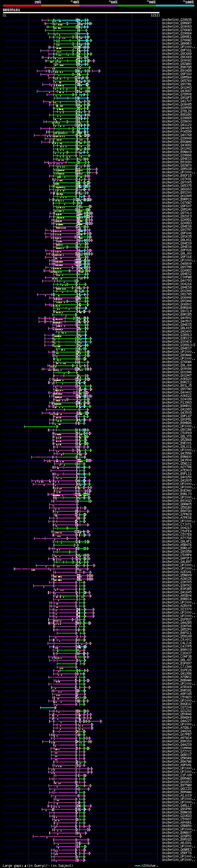Select hit UniRef100_Q9M6R7

point(177,23)
